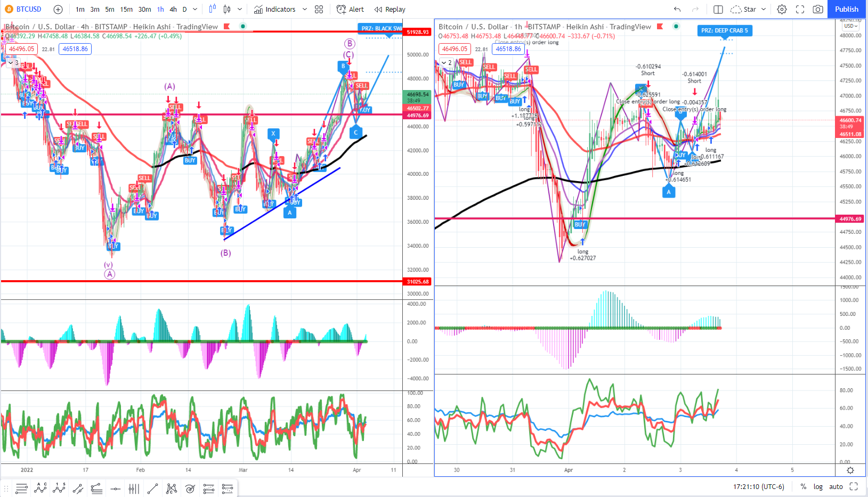
Task: Click the green market status dot on 1h chart
Action: 676,27
